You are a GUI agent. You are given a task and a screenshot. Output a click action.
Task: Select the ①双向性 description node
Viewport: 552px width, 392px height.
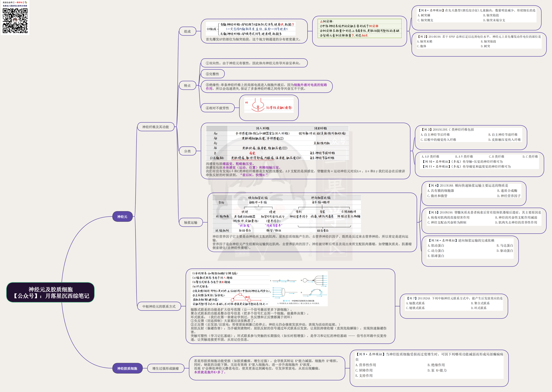click(254, 63)
